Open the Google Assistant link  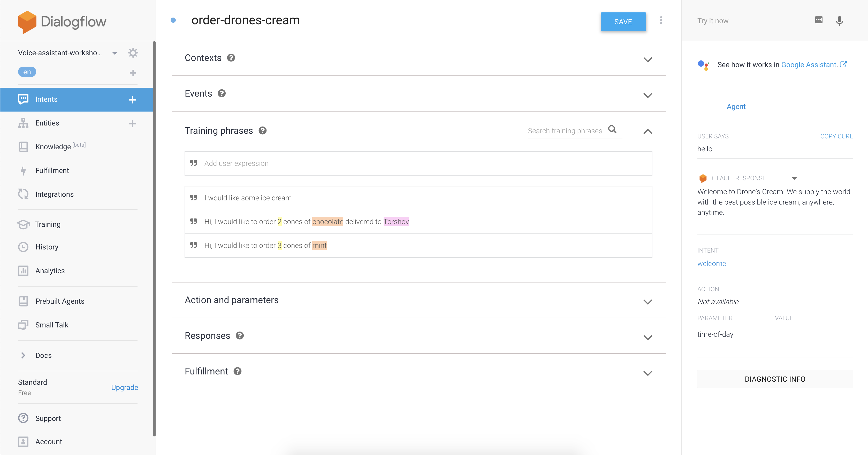coord(809,65)
